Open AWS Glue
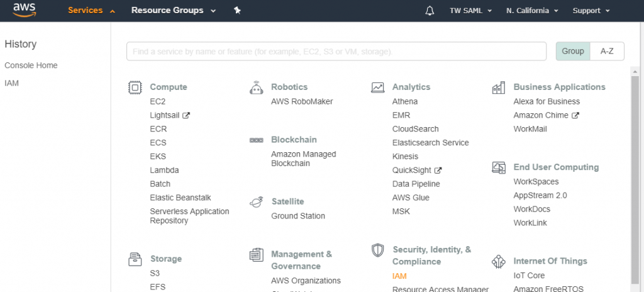Viewport: 644px width, 292px height. click(x=411, y=198)
